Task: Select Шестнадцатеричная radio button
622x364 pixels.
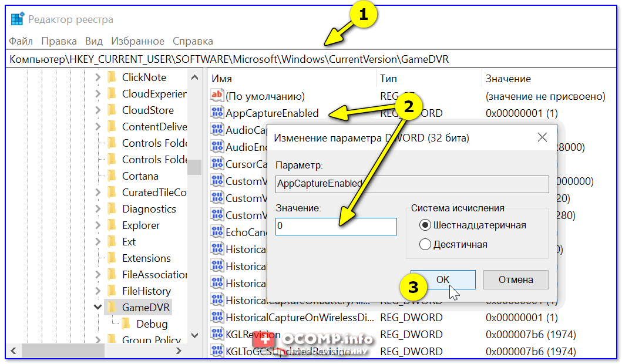Action: [x=425, y=225]
